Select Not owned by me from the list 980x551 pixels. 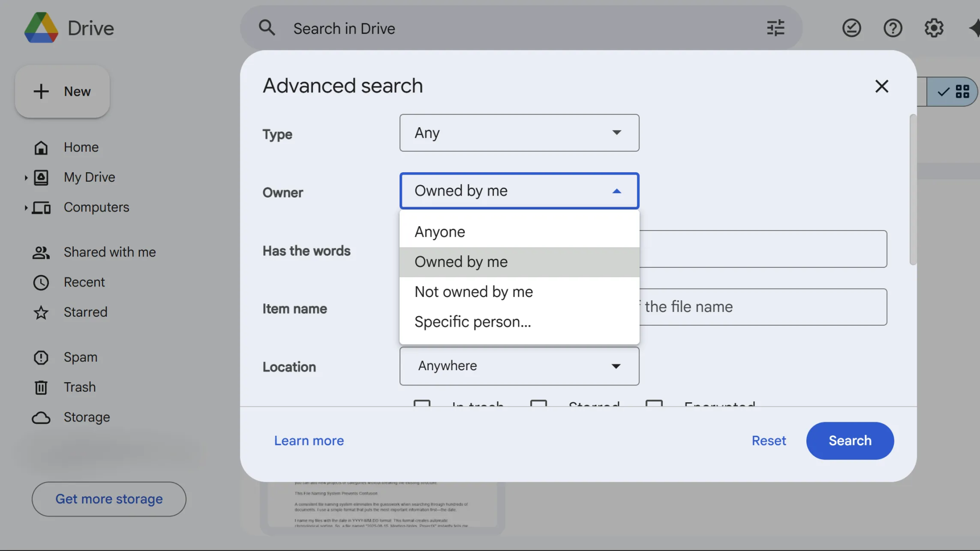(x=473, y=292)
